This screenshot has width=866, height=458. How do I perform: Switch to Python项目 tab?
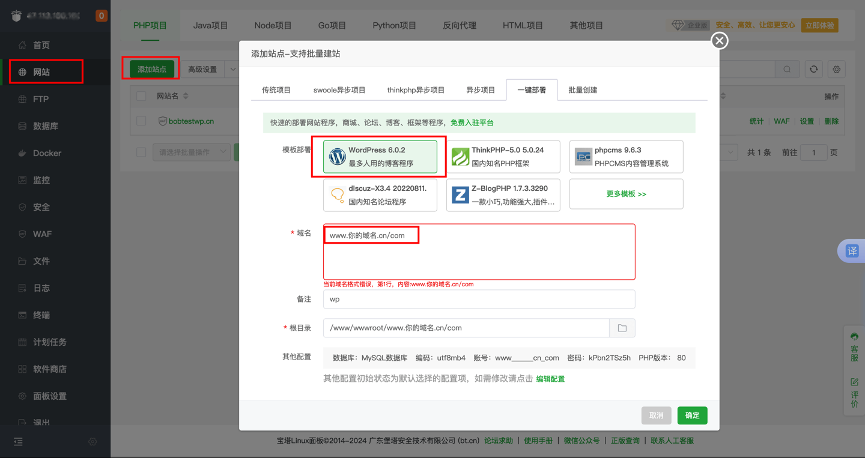point(394,25)
